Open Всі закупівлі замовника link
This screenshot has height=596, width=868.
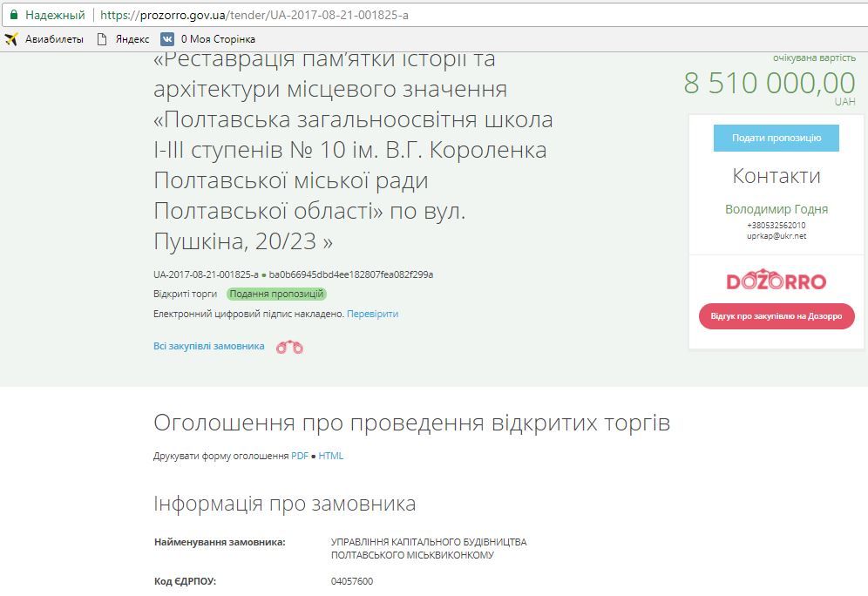(207, 345)
